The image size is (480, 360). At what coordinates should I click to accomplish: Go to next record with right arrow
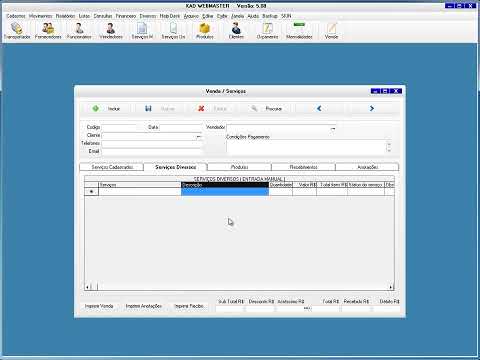(x=372, y=109)
